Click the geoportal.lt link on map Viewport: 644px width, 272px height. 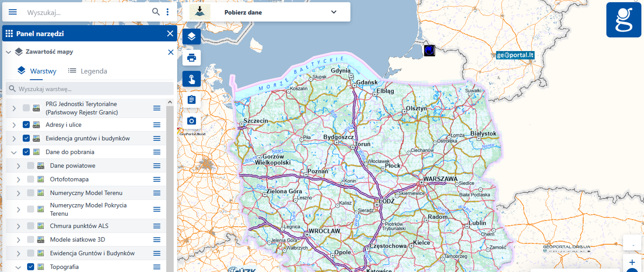(515, 55)
